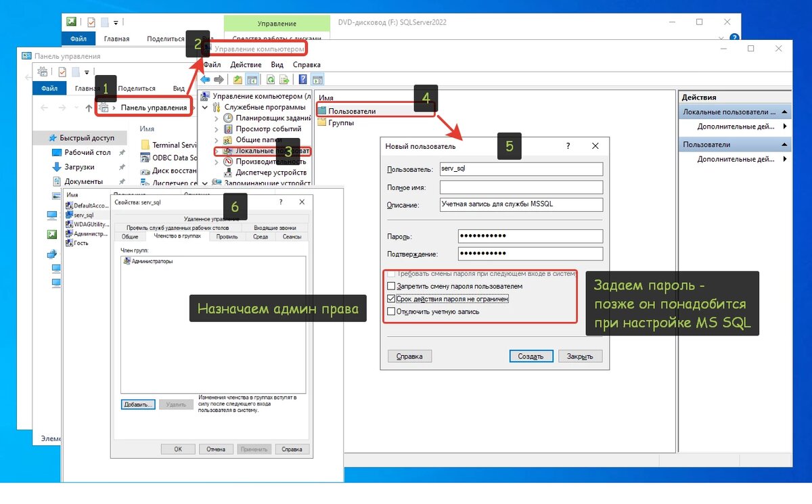Click OK in serv_sql properties dialog
The image size is (812, 504).
pos(179,449)
